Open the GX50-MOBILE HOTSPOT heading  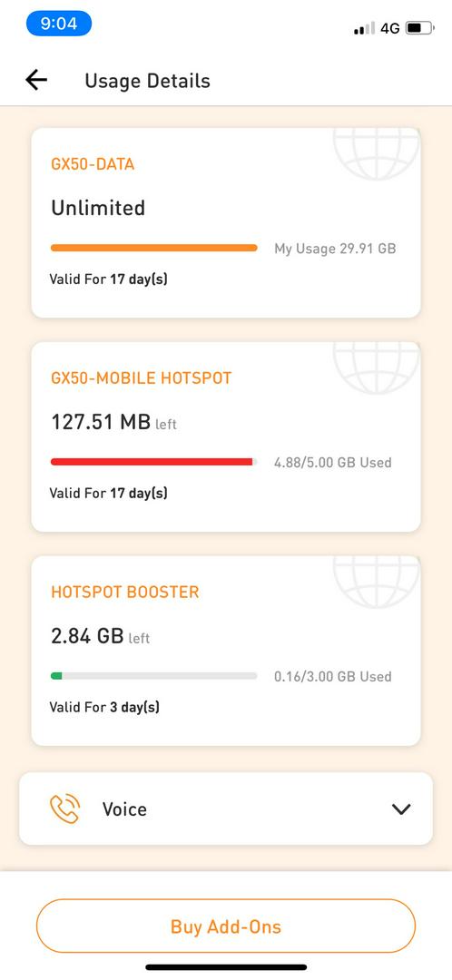(142, 377)
